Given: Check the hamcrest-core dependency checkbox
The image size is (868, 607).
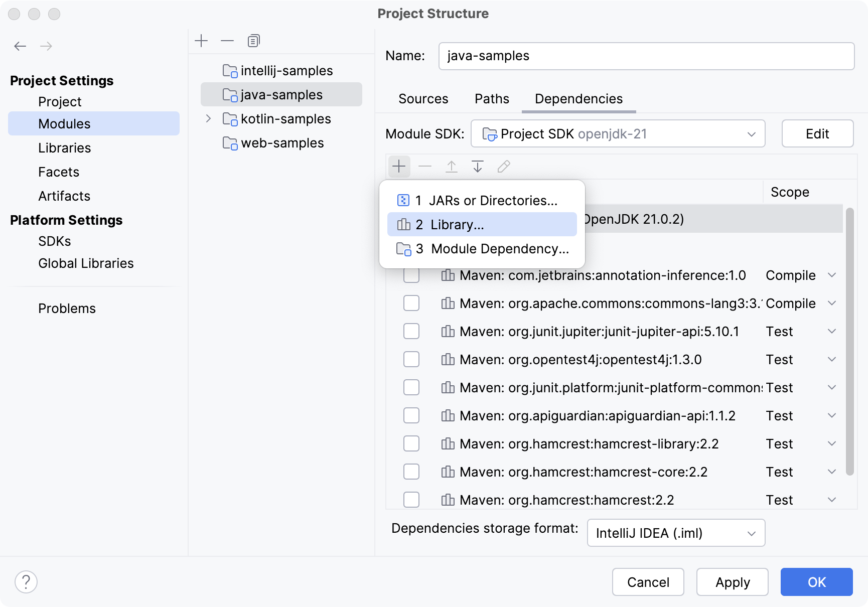Looking at the screenshot, I should coord(411,472).
